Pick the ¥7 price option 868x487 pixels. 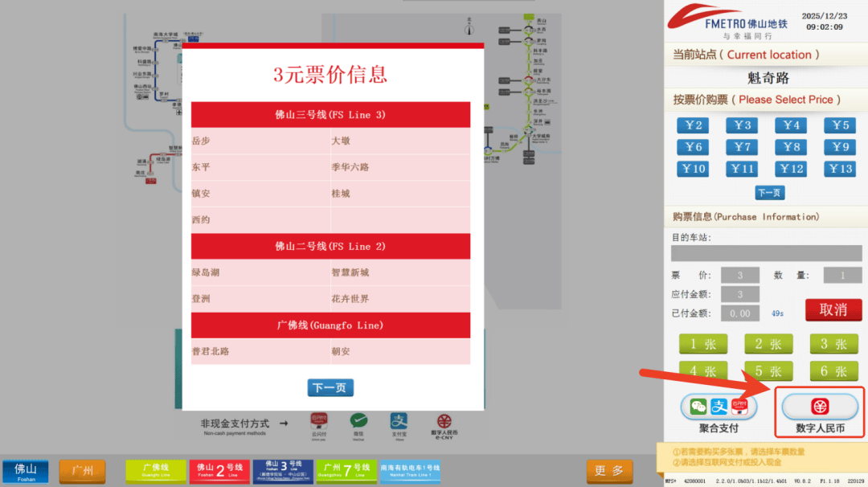tap(742, 147)
